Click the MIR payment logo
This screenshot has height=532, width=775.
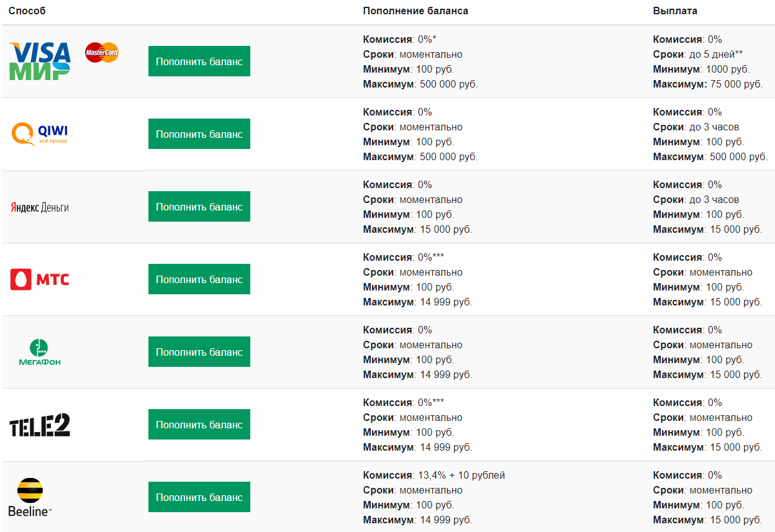click(39, 71)
